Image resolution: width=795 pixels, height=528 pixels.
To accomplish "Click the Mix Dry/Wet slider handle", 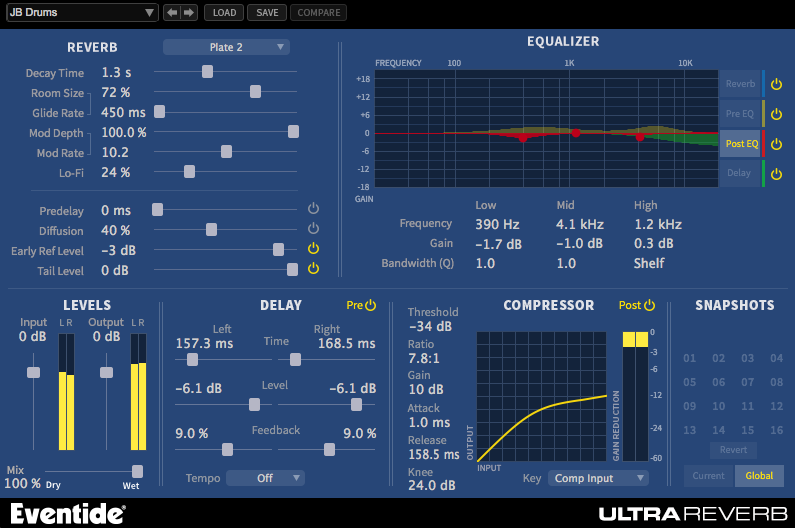I will tap(137, 472).
